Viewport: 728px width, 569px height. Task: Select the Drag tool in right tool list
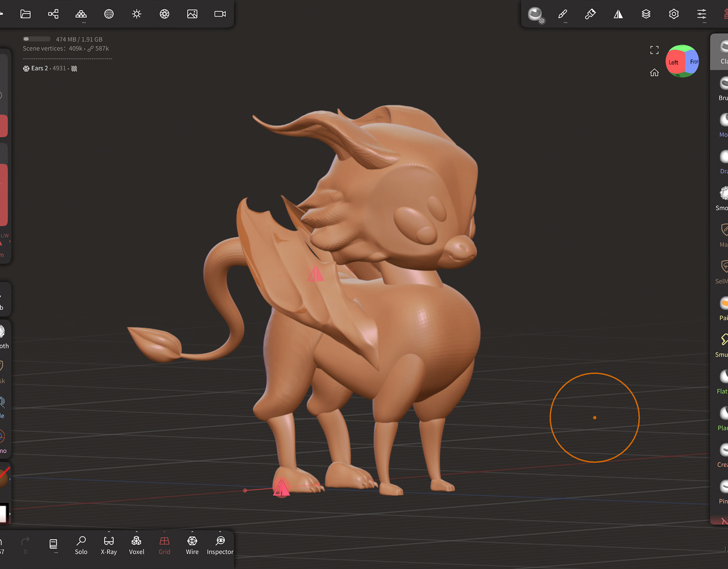pyautogui.click(x=723, y=162)
